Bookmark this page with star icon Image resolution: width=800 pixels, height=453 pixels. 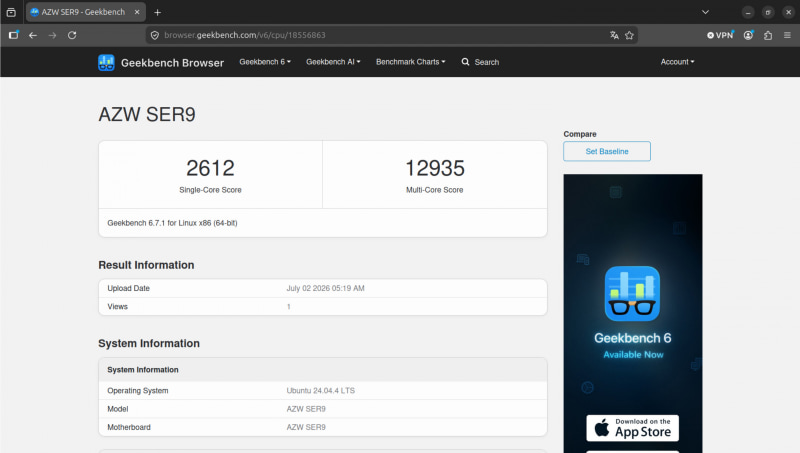point(629,35)
